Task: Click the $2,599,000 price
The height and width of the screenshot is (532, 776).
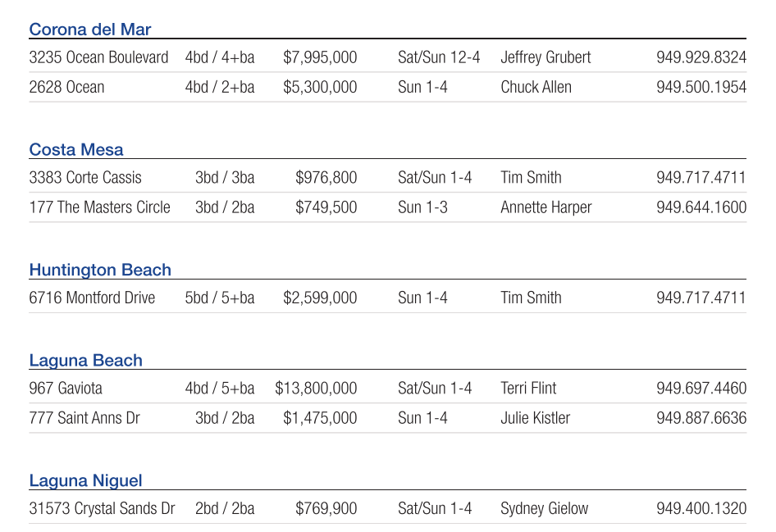Action: coord(320,298)
